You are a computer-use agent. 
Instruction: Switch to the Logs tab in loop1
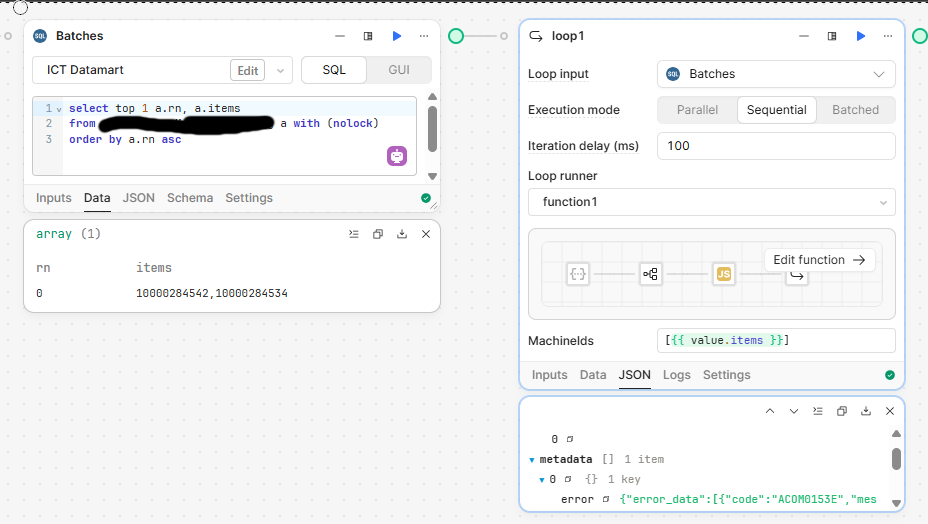coord(676,375)
